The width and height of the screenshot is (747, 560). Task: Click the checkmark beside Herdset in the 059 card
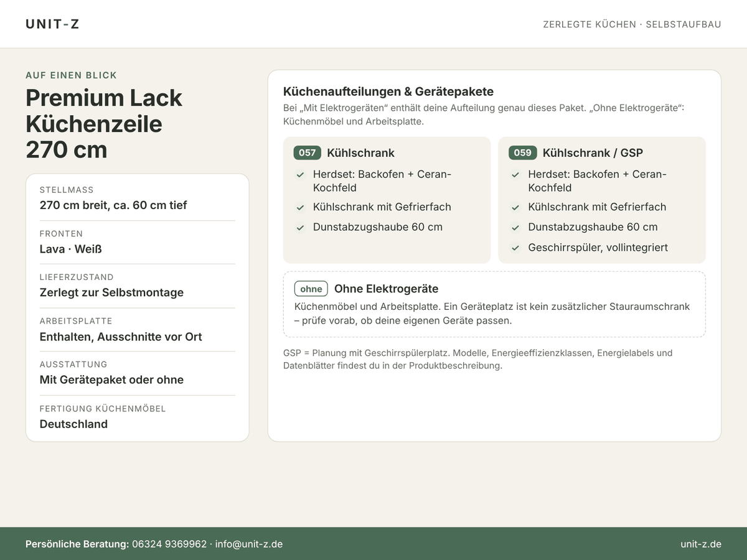515,175
